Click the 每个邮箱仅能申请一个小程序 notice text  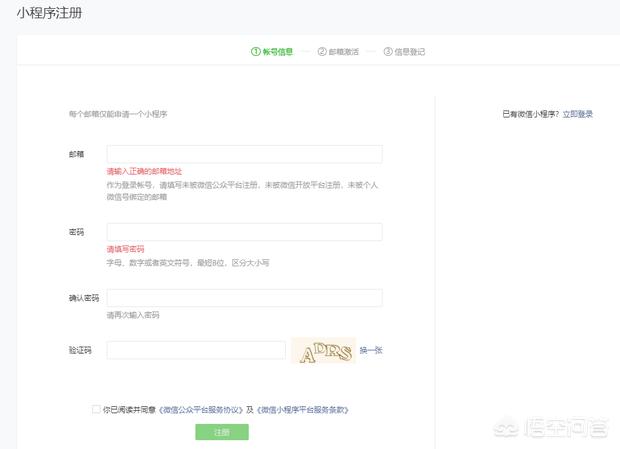pos(118,114)
